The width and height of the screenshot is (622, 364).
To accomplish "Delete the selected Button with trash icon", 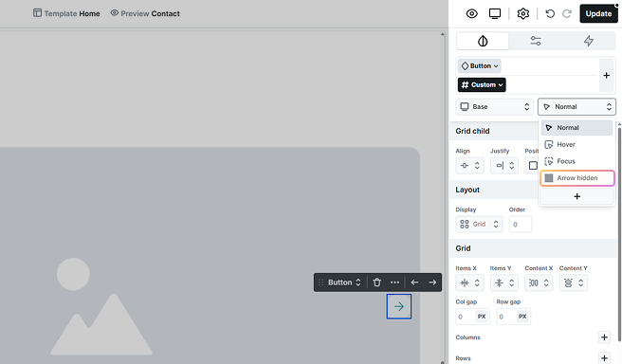I will point(376,282).
